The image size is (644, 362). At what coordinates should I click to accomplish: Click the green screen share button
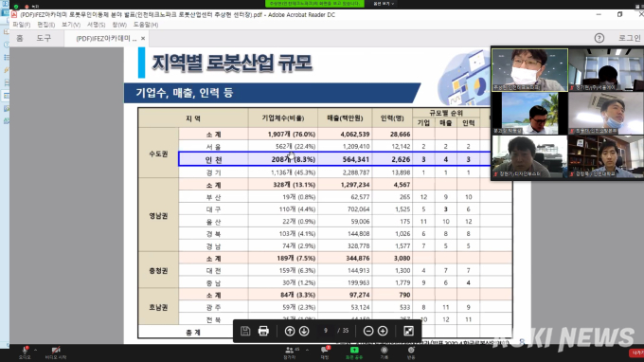click(354, 353)
